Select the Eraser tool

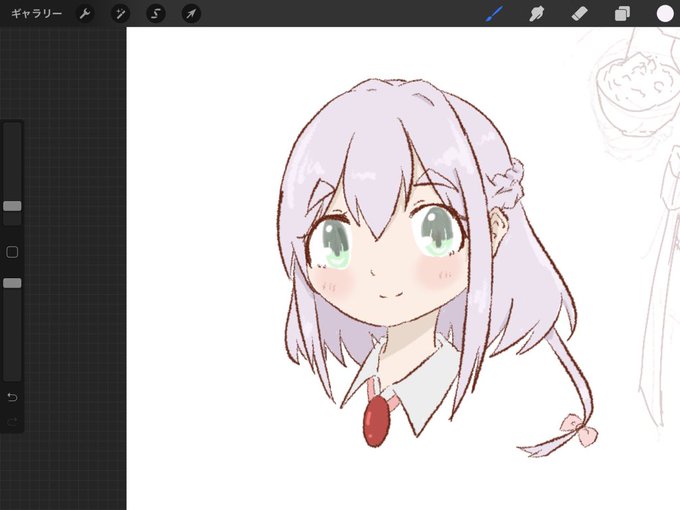point(579,14)
